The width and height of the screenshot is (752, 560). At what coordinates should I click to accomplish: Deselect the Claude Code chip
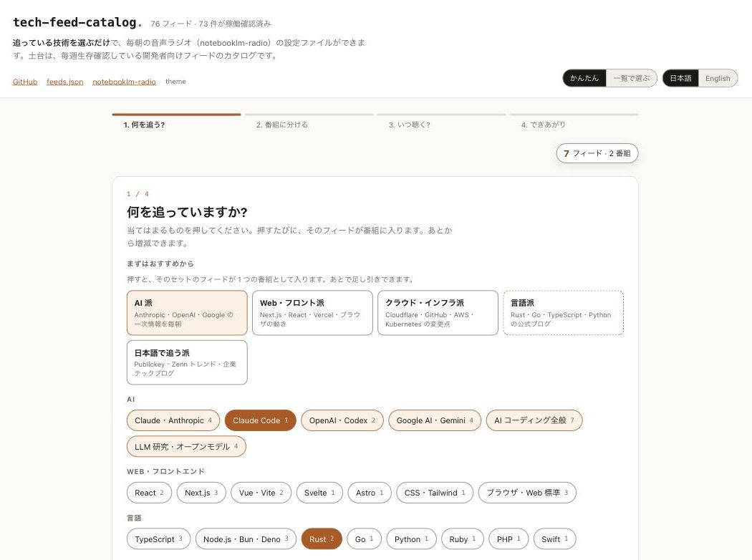point(261,420)
